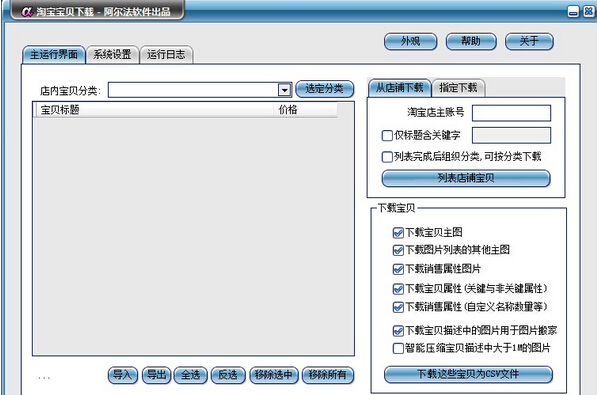Select the 指定下载 tab
This screenshot has height=395, width=597.
(x=458, y=88)
